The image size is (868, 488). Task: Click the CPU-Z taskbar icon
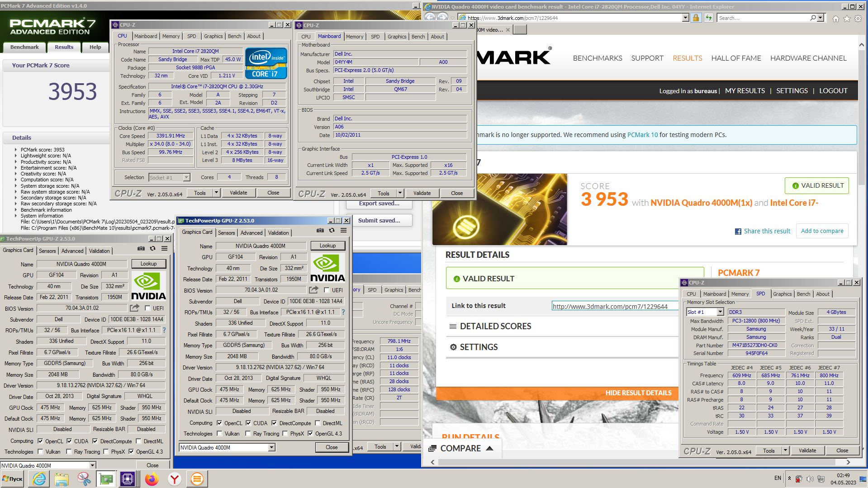(128, 479)
